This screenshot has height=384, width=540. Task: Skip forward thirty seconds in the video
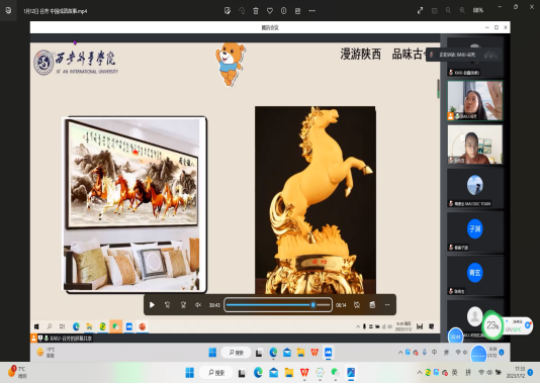point(183,305)
